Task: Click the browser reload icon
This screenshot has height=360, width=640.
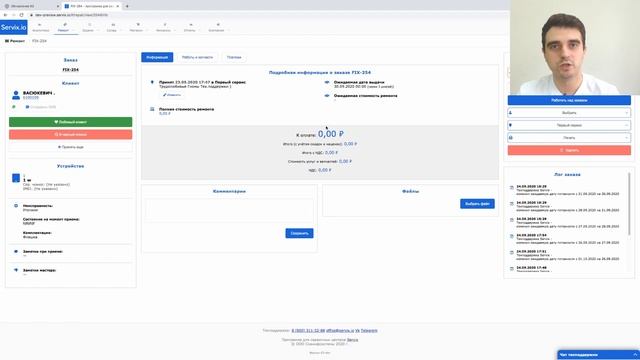Action: [x=21, y=15]
